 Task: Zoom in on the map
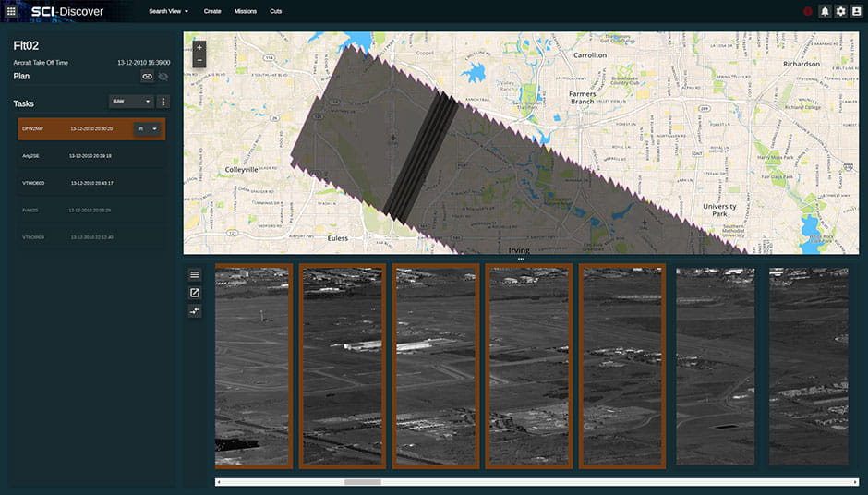coord(199,46)
